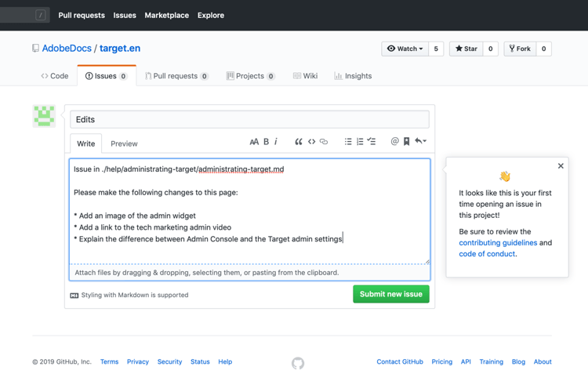Open the Help footer link
The image size is (588, 381).
coord(225,362)
